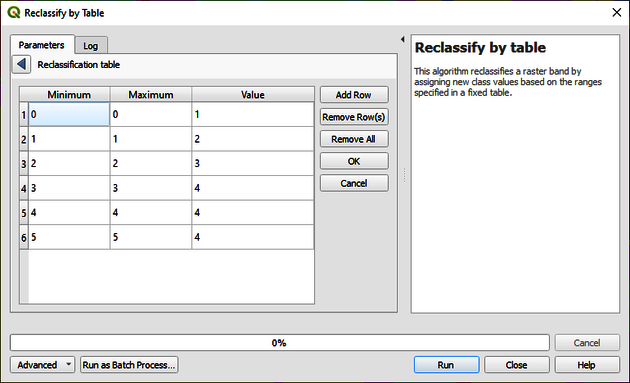Select the Maximum cell in row 3
Screen dimensions: 630x383
[151, 164]
